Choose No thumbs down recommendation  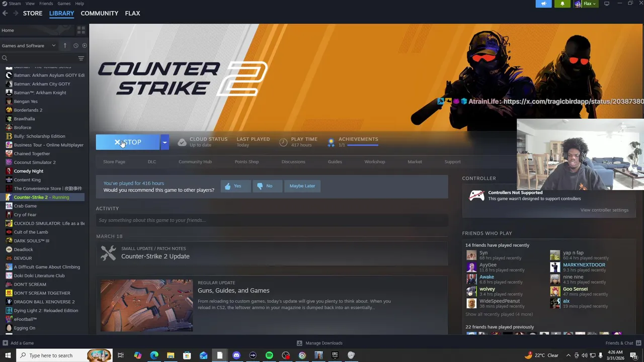pos(267,186)
